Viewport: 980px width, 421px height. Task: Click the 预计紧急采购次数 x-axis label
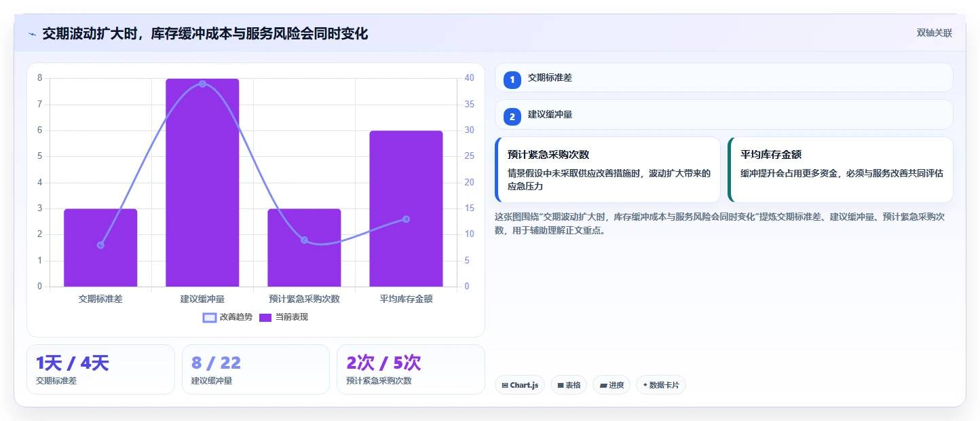click(x=304, y=299)
